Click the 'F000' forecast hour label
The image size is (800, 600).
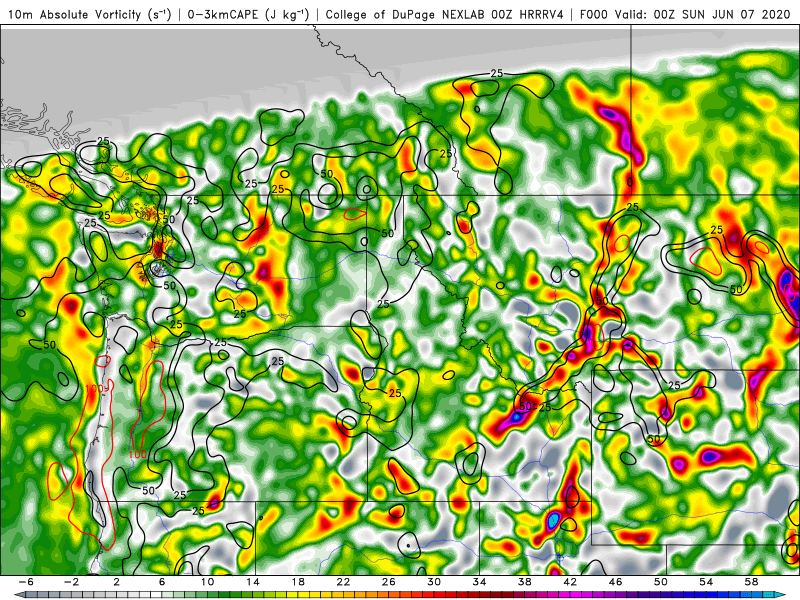coord(594,14)
